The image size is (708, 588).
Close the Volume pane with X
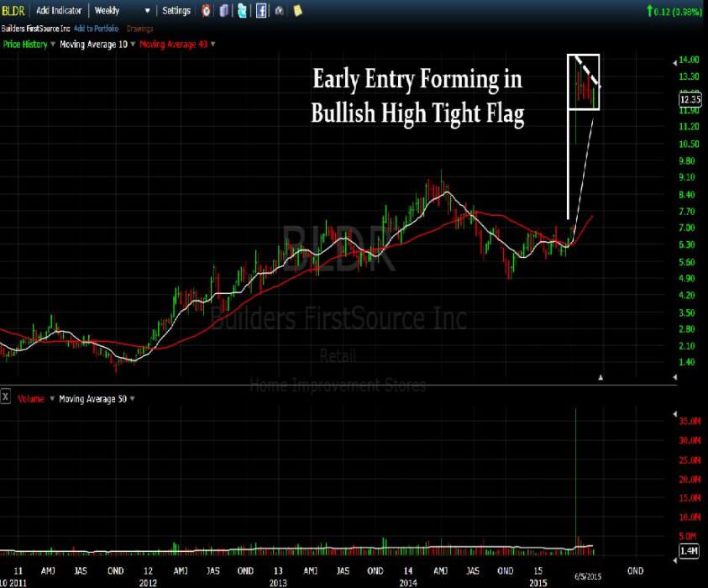click(x=5, y=397)
